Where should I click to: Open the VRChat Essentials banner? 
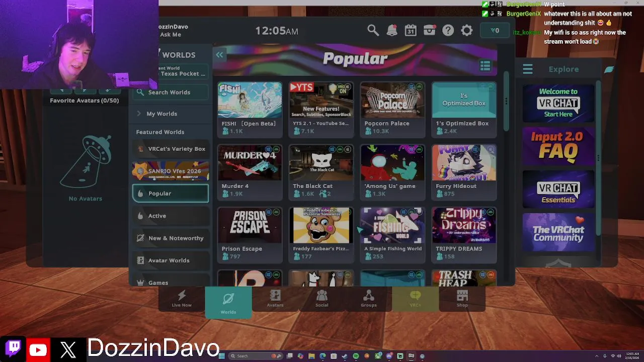[x=558, y=190]
